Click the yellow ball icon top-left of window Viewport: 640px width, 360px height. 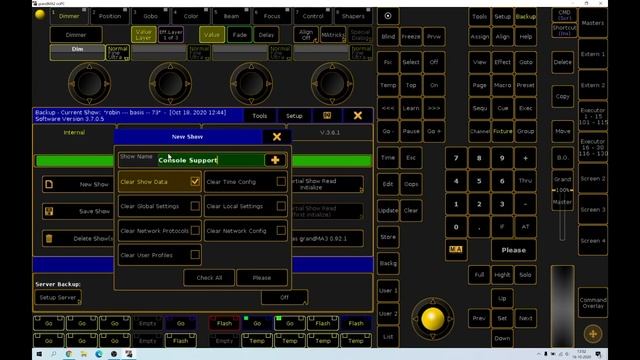pyautogui.click(x=40, y=15)
